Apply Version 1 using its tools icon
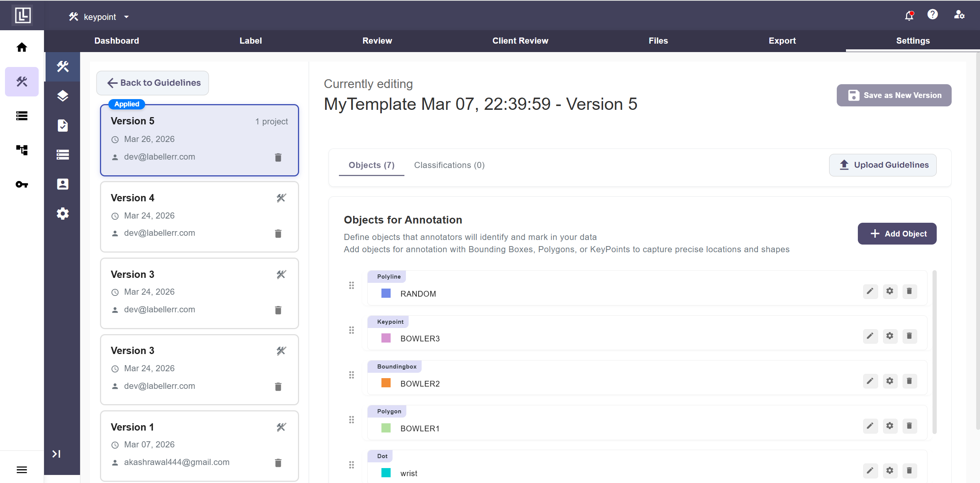Screen dimensions: 980x483 281,427
